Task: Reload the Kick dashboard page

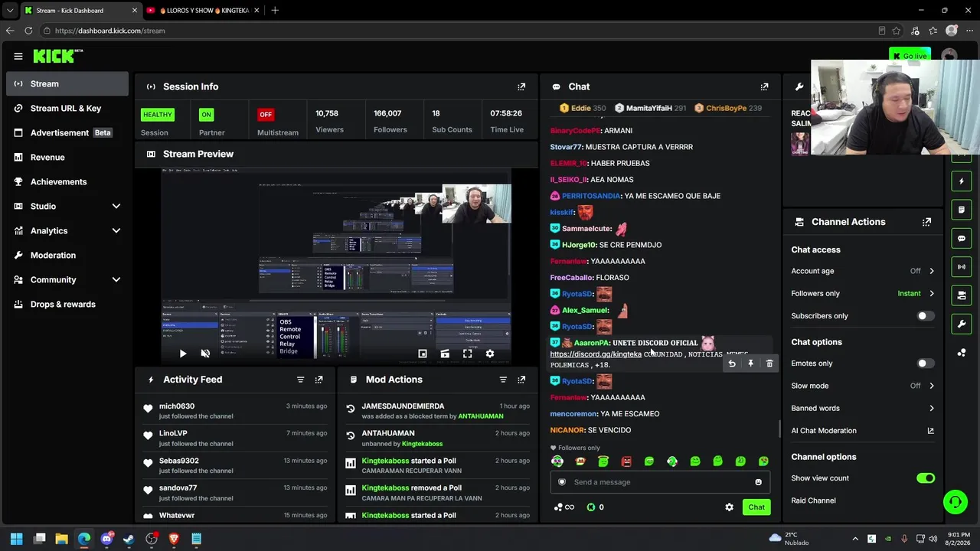Action: click(28, 31)
